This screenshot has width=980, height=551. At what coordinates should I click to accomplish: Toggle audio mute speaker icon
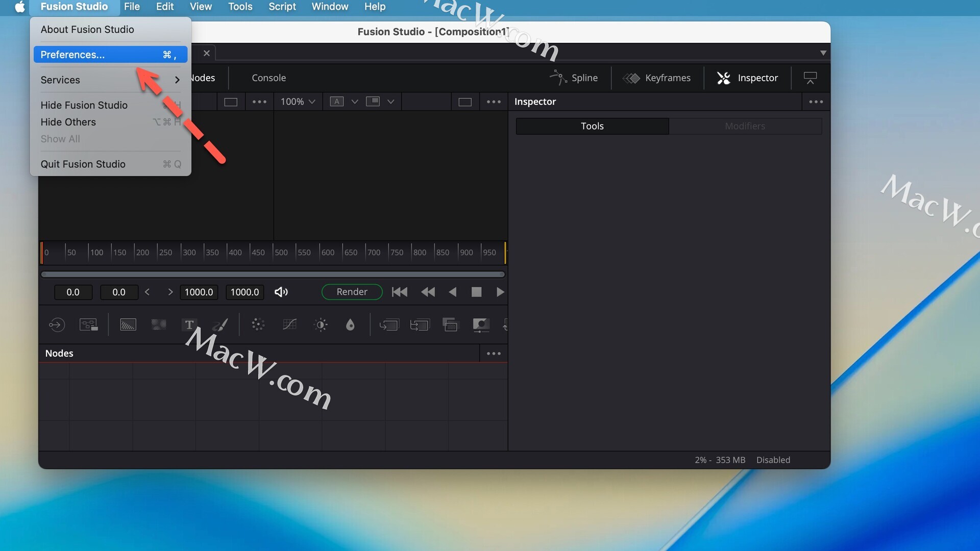coord(281,292)
